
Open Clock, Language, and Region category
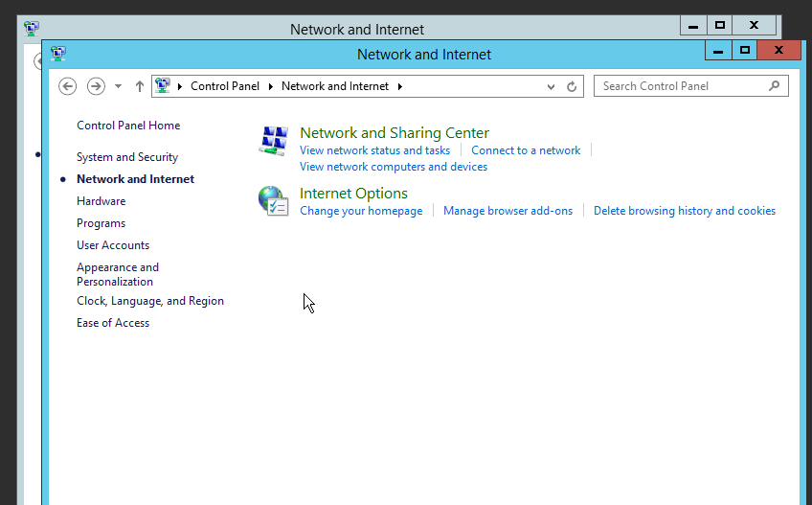pos(150,301)
